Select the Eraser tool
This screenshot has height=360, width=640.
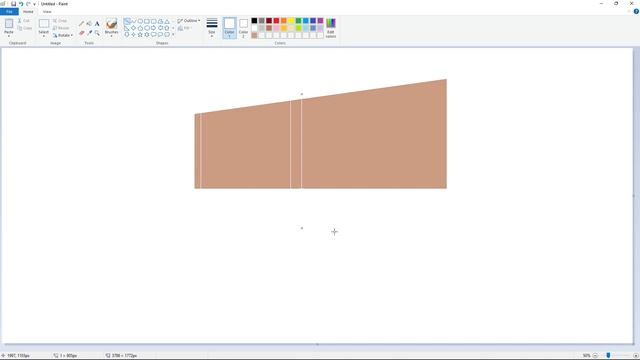[81, 33]
